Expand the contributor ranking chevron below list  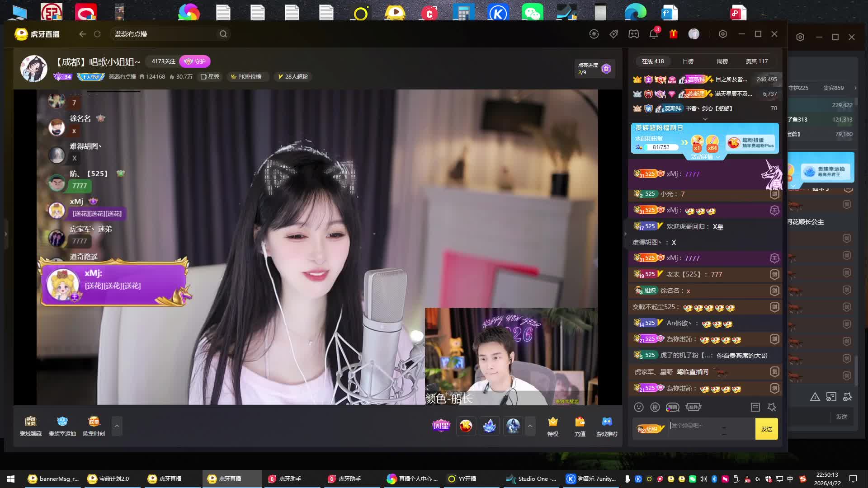(x=705, y=119)
